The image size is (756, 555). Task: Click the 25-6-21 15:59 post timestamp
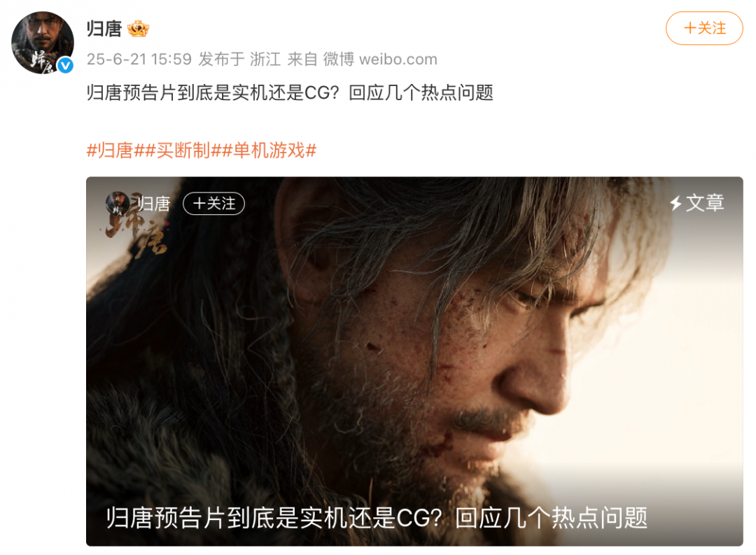(139, 59)
